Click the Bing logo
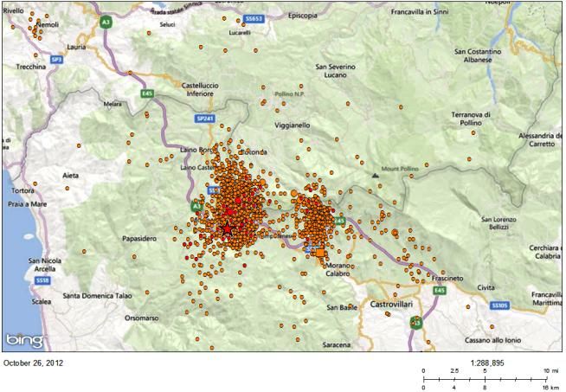 pos(22,338)
